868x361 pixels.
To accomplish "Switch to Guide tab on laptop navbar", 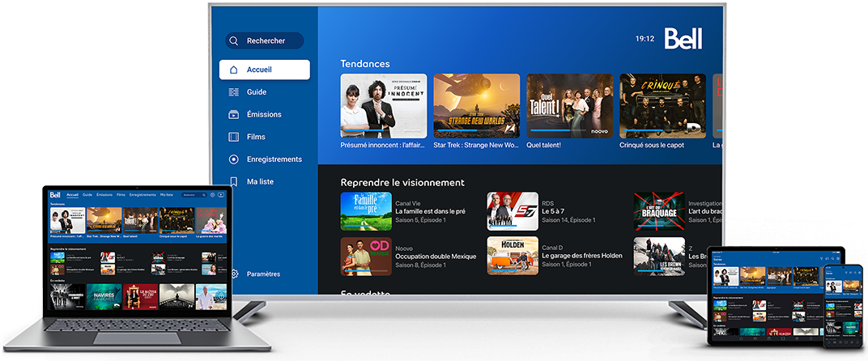I will [x=87, y=195].
